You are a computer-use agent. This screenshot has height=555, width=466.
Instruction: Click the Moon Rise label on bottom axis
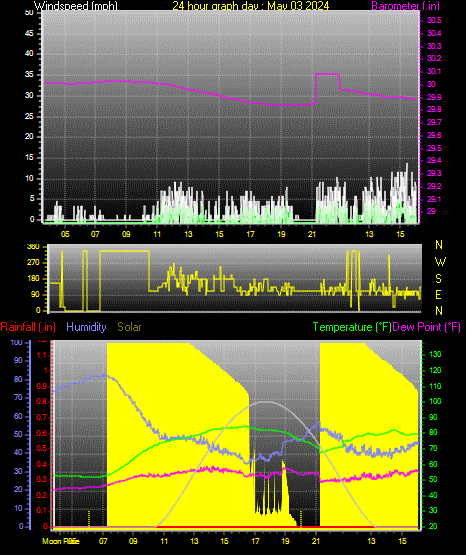click(x=61, y=541)
